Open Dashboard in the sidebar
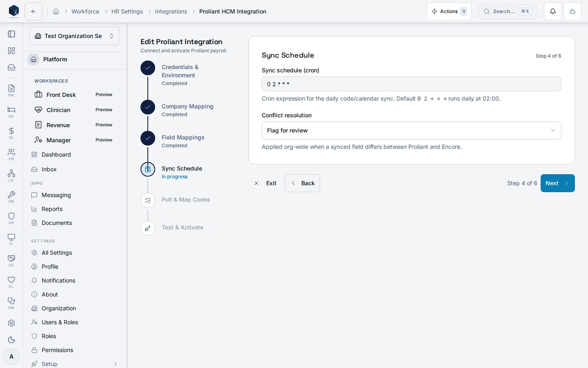Viewport: 588px width, 368px height. click(x=74, y=155)
